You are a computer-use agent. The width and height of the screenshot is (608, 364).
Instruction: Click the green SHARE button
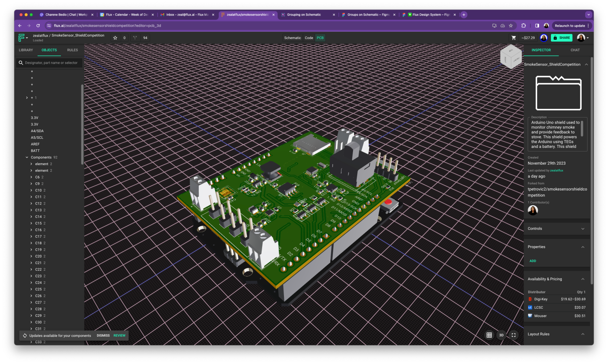[562, 38]
